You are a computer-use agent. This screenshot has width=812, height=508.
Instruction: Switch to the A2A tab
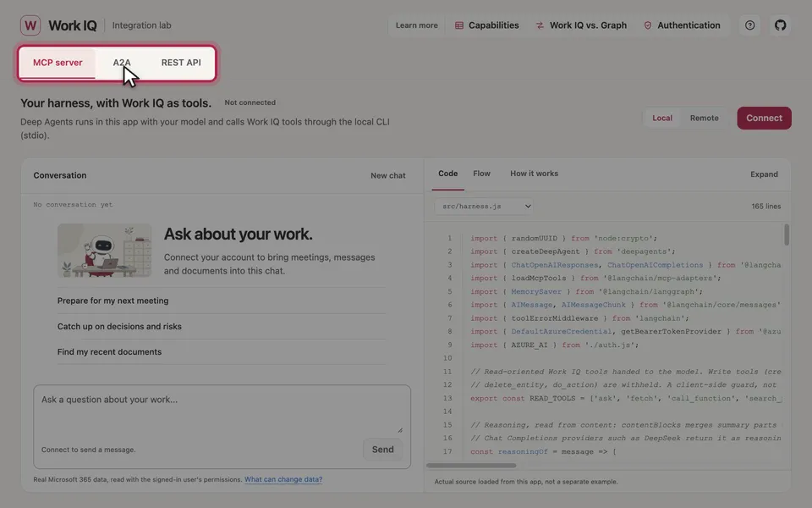click(122, 63)
